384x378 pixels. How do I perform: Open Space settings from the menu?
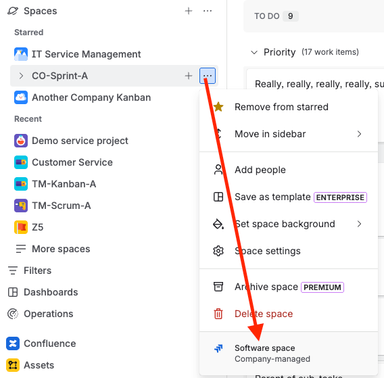pos(289,251)
